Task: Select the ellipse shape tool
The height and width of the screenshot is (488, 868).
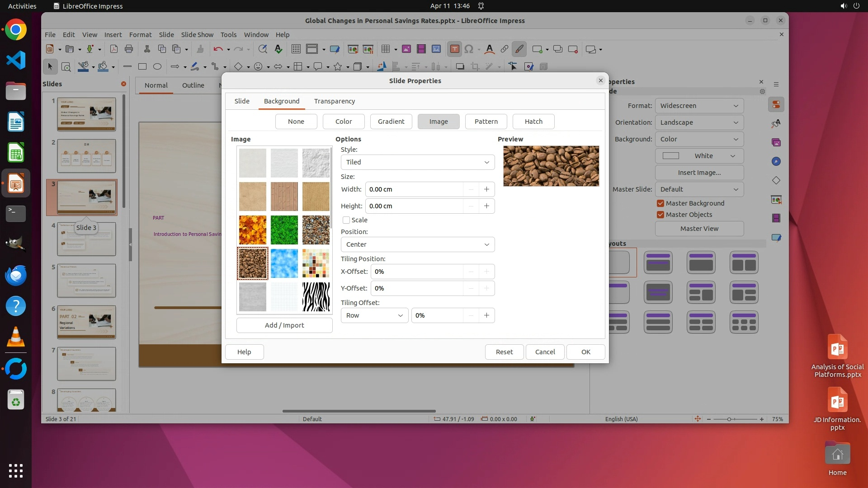Action: 157,67
